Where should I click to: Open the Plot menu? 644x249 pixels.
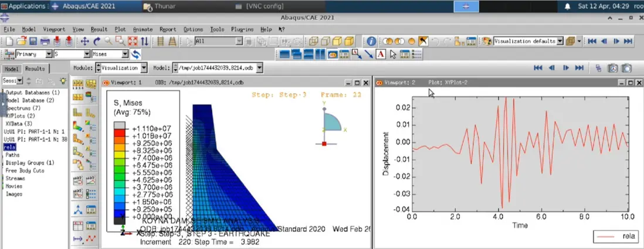click(x=120, y=29)
